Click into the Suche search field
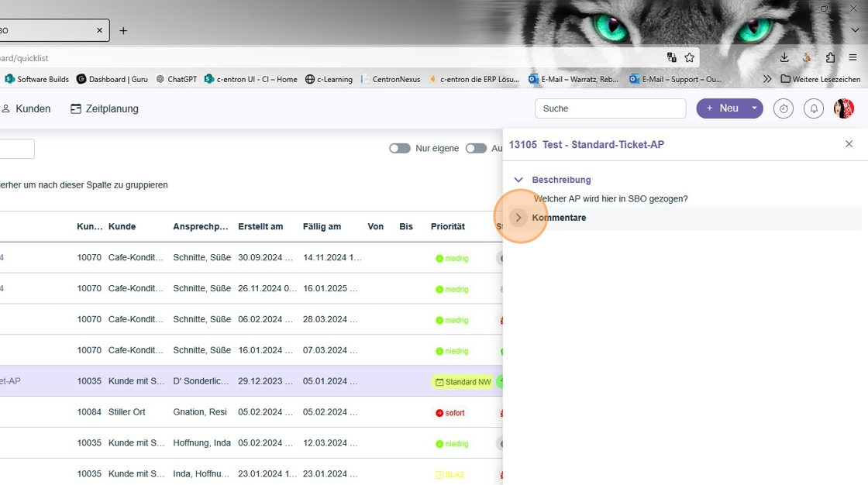The width and height of the screenshot is (868, 485). [x=610, y=108]
